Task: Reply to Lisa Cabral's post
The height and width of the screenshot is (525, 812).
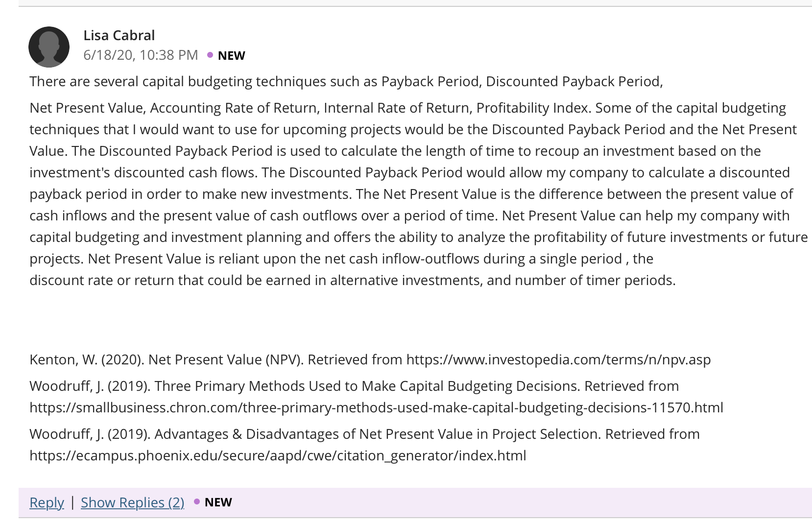Action: [x=47, y=502]
